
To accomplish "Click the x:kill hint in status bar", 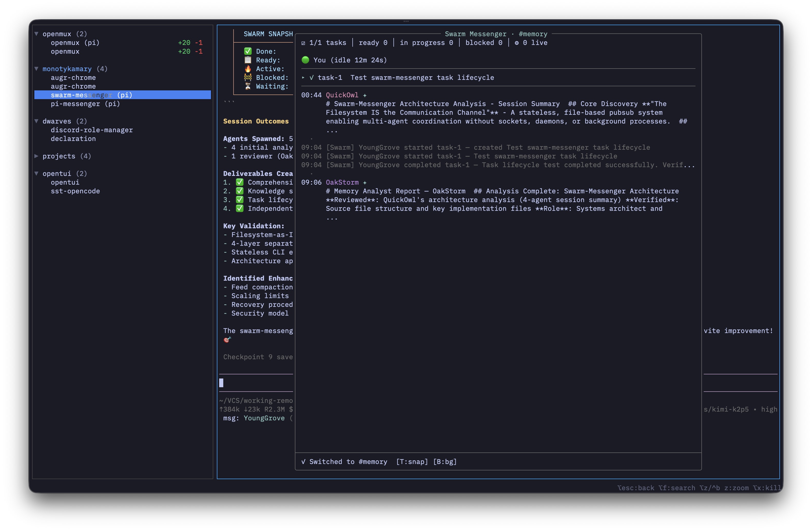I will [767, 488].
